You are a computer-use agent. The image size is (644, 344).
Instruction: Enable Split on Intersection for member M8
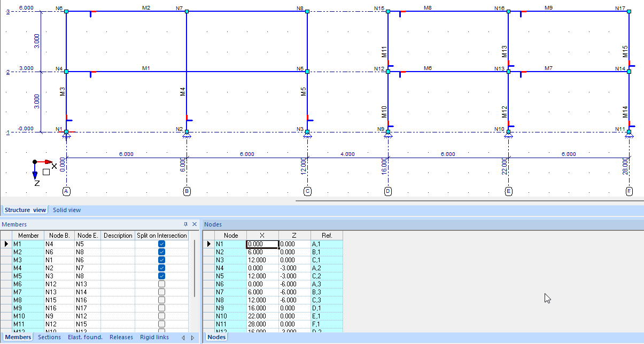(x=161, y=300)
